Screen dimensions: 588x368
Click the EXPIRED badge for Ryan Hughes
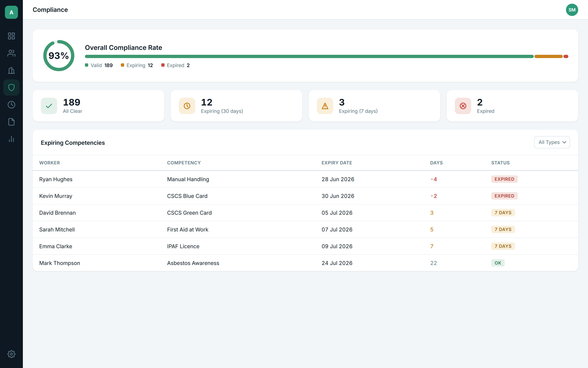point(504,179)
